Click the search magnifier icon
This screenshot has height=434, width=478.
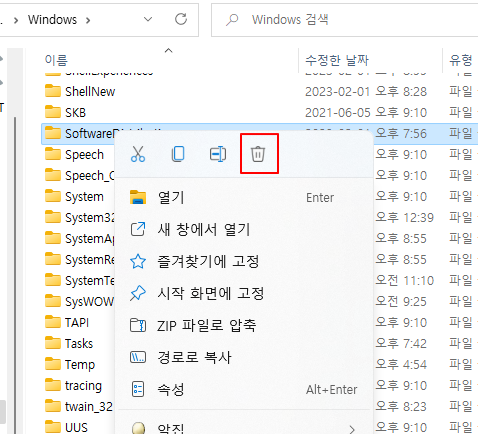pyautogui.click(x=232, y=20)
